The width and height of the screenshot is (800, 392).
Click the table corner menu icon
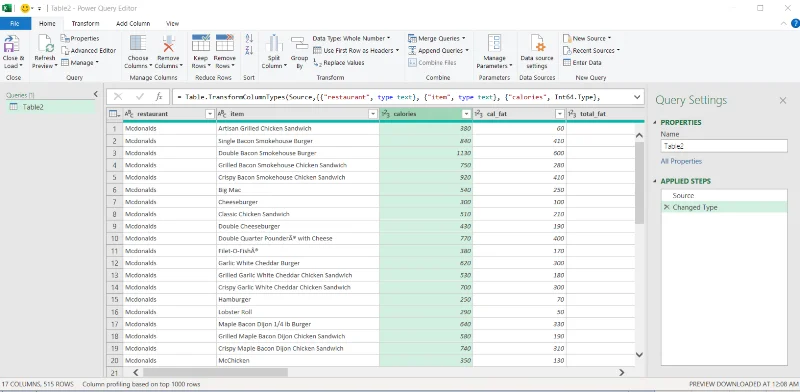[x=114, y=114]
